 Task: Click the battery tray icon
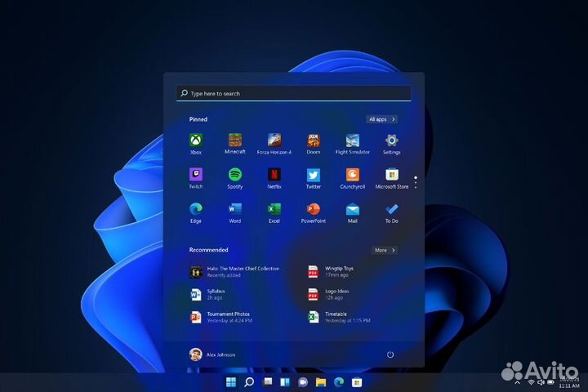pyautogui.click(x=550, y=382)
